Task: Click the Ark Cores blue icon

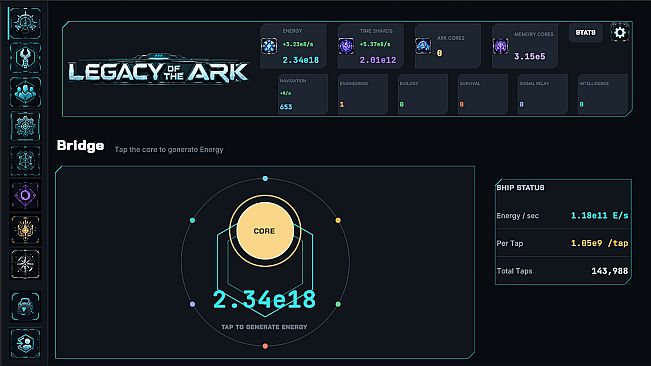Action: point(423,46)
